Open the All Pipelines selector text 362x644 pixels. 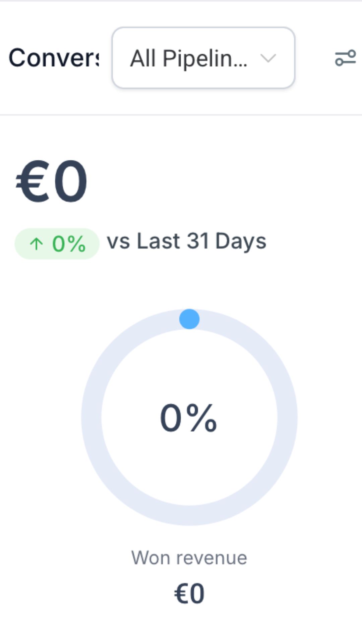click(x=188, y=58)
